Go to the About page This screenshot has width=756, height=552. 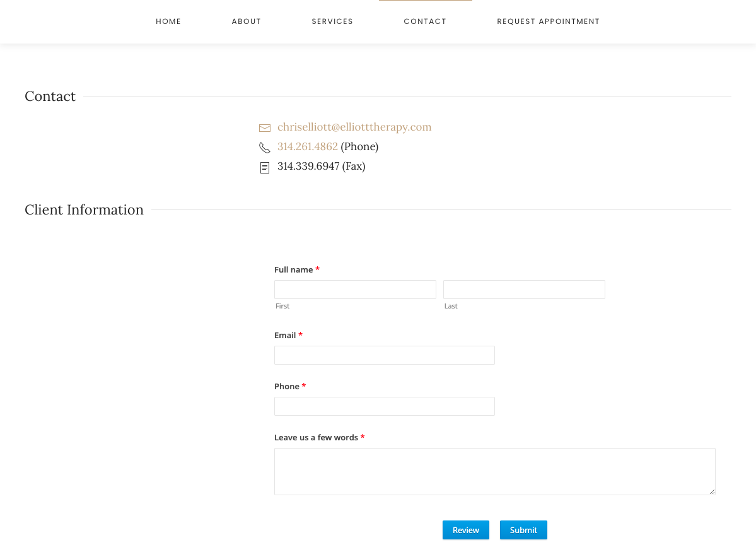[x=247, y=21]
